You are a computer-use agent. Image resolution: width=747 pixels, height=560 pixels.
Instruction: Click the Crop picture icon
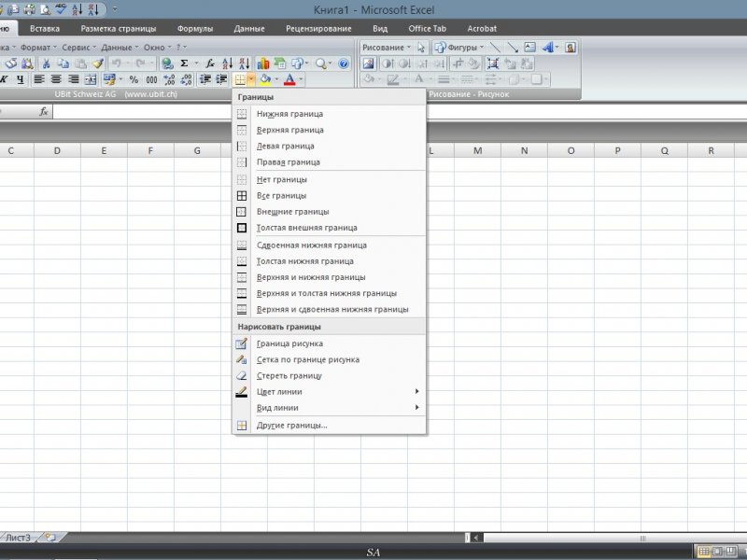click(x=458, y=63)
